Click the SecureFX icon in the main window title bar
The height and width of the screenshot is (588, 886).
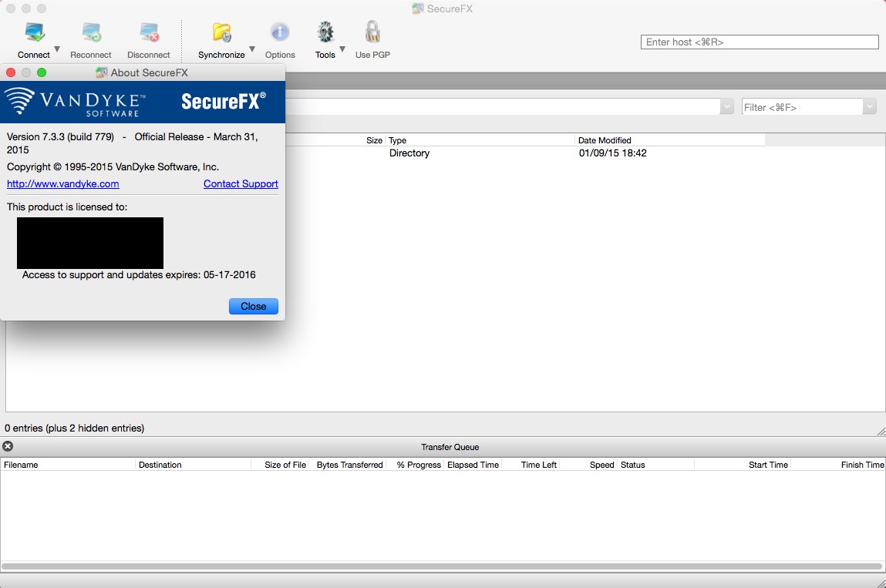tap(418, 8)
